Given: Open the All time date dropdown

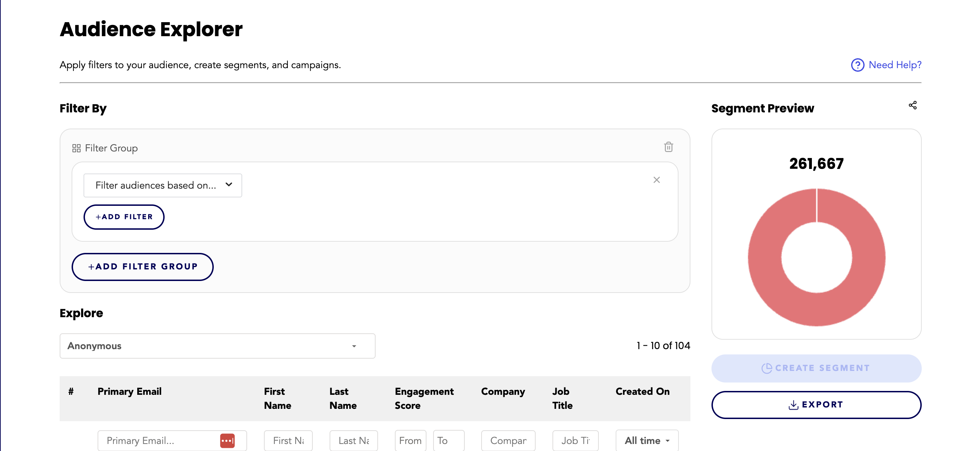Looking at the screenshot, I should click(x=647, y=441).
